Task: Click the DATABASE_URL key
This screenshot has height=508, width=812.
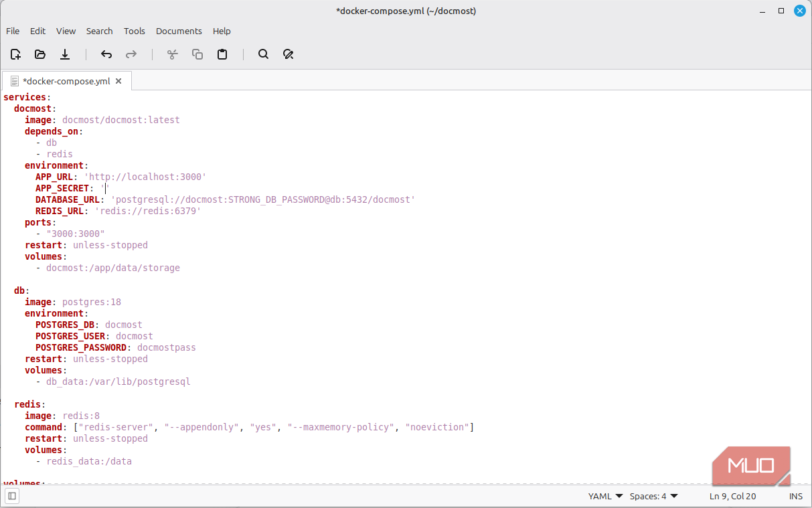Action: 68,200
